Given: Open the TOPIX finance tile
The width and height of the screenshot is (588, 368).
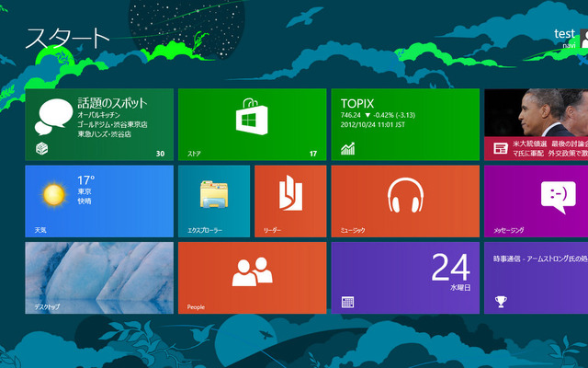Looking at the screenshot, I should tap(405, 125).
